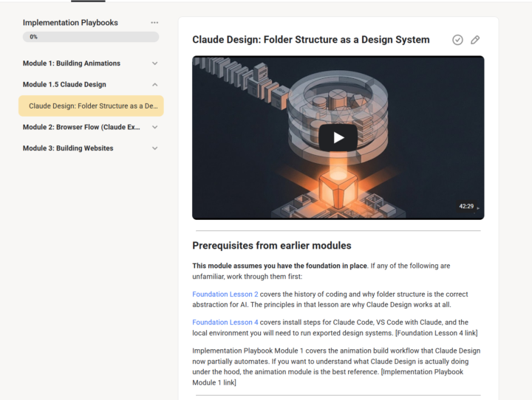Image resolution: width=532 pixels, height=400 pixels.
Task: Open the Foundation Lesson 2 link
Action: 225,294
